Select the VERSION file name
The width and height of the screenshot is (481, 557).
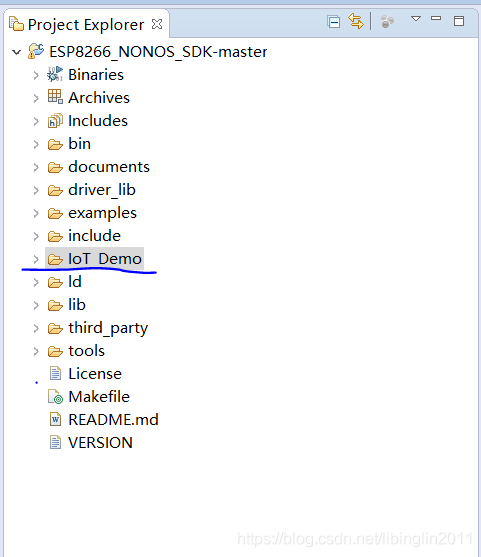pyautogui.click(x=101, y=443)
